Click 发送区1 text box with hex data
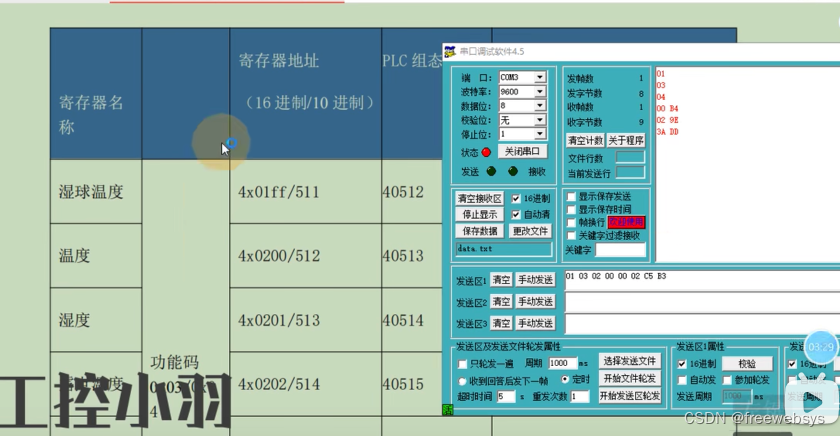Screen dimensions: 840x436 click(x=702, y=280)
